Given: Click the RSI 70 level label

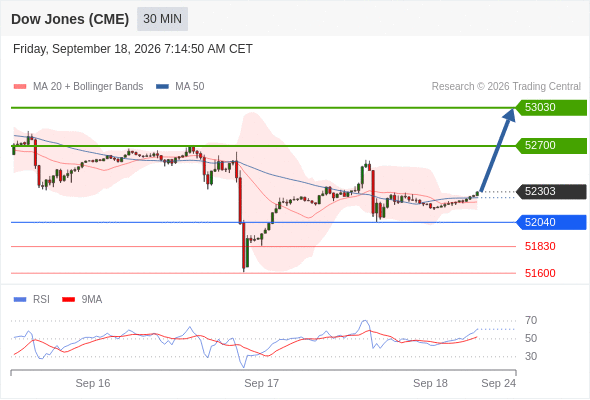Looking at the screenshot, I should click(531, 321).
